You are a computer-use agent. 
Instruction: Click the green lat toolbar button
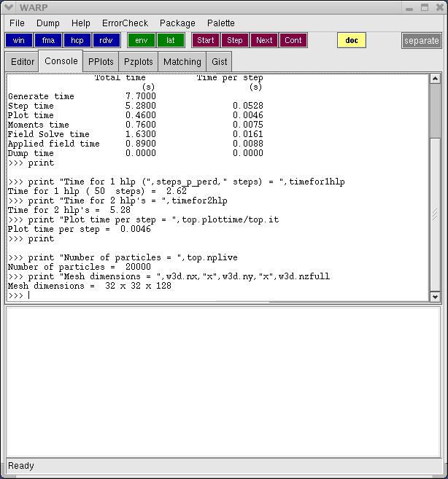coord(171,40)
